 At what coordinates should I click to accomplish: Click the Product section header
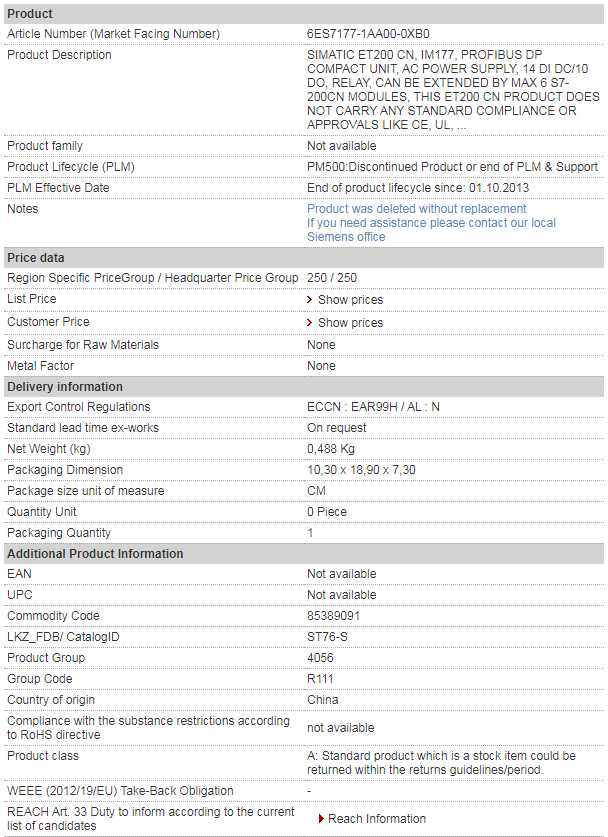coord(304,14)
